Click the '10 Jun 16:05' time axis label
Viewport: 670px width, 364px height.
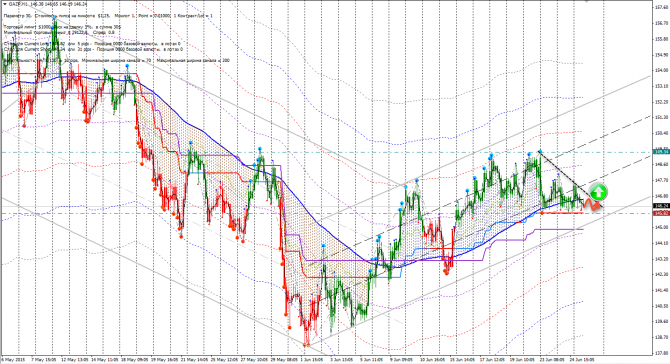coord(432,360)
